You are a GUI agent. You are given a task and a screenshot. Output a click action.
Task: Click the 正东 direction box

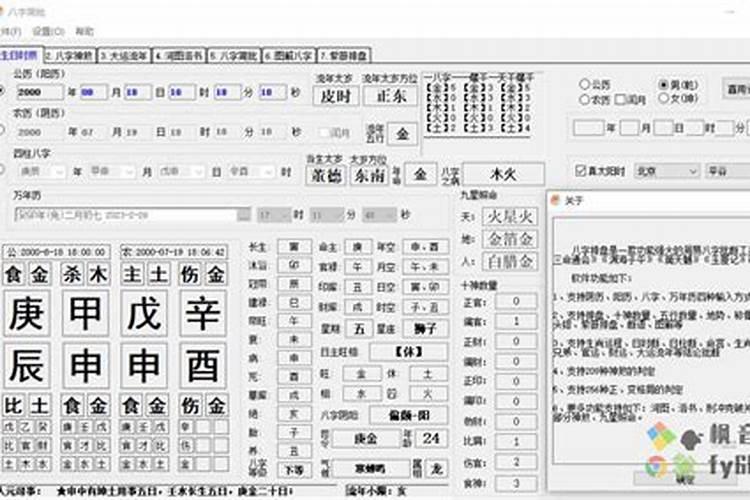point(391,96)
